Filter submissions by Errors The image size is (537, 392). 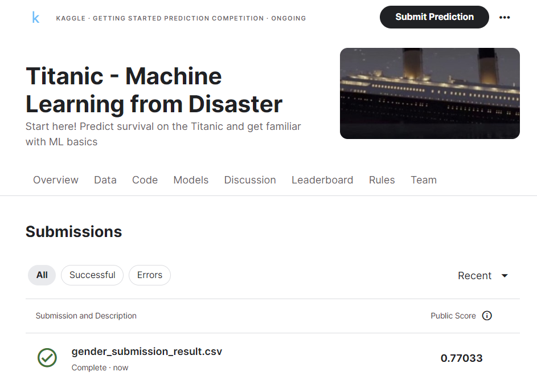pyautogui.click(x=150, y=275)
